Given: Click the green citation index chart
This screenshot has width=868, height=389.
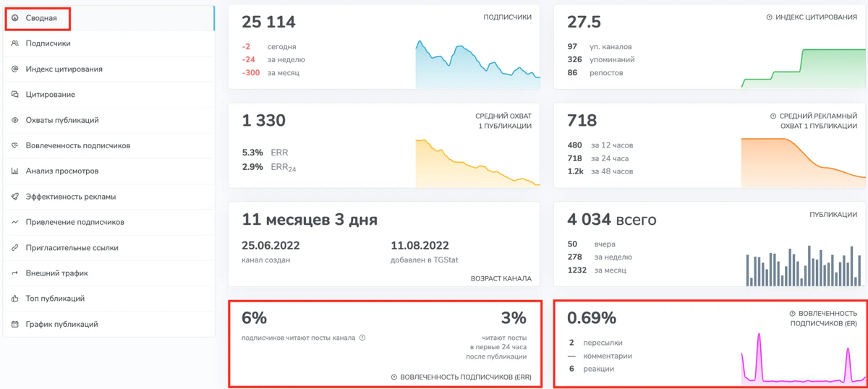Looking at the screenshot, I should coord(803,68).
